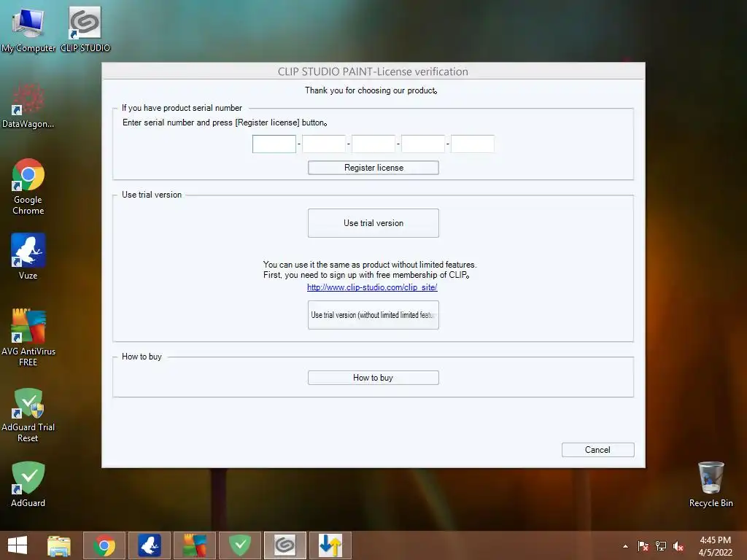This screenshot has width=747, height=560.
Task: Open AVG from the taskbar
Action: point(194,545)
